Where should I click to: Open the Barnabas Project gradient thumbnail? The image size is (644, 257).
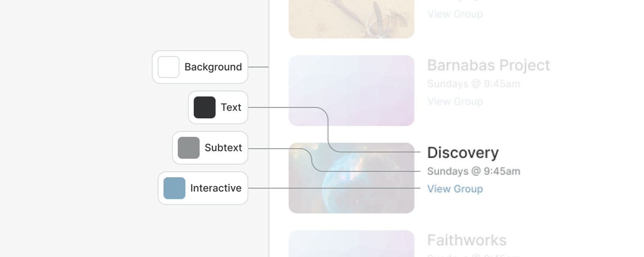point(351,90)
